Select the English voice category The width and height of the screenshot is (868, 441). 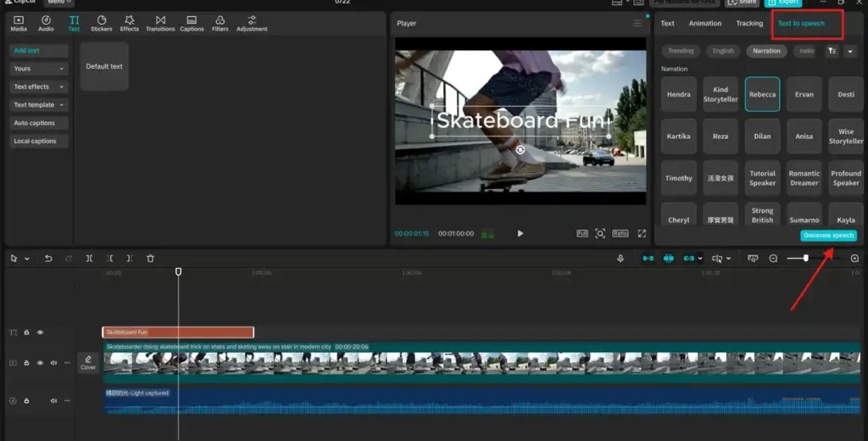click(723, 50)
